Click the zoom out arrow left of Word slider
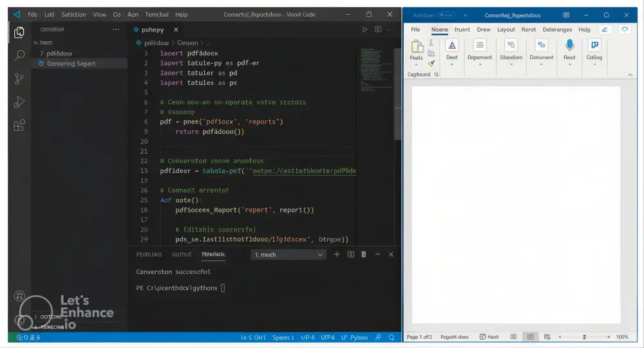The width and height of the screenshot is (644, 348). pos(560,337)
